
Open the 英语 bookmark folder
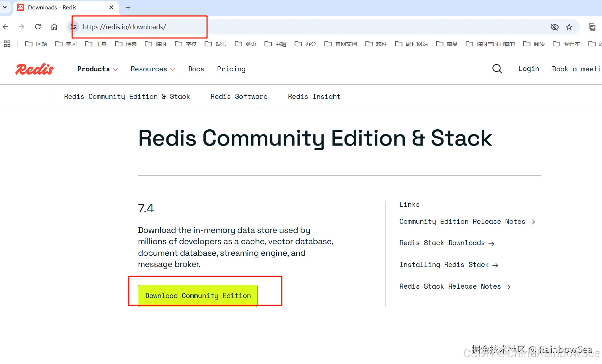click(x=246, y=44)
